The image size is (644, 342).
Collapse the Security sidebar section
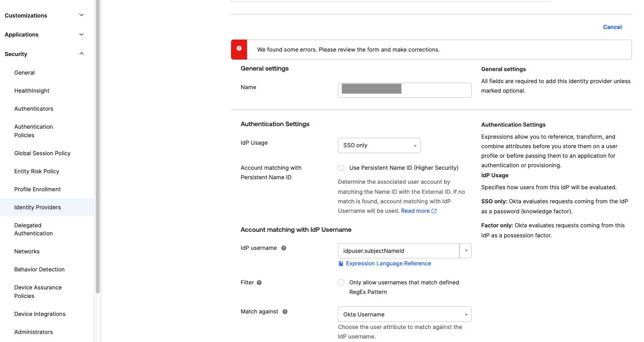coord(81,54)
